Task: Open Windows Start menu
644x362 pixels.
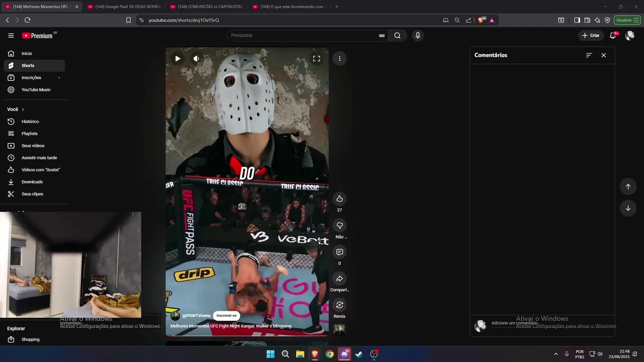Action: 270,354
